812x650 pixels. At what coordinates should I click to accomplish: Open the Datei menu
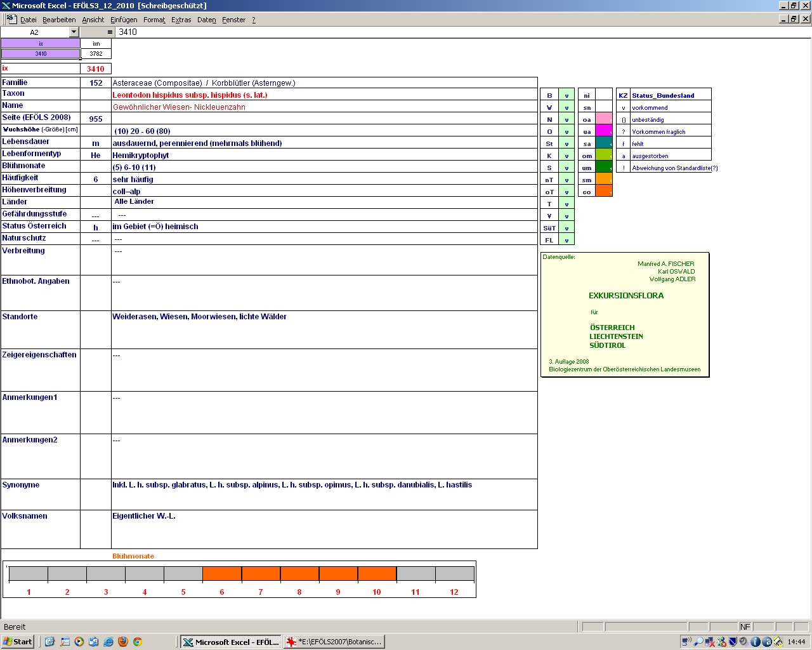pyautogui.click(x=29, y=20)
